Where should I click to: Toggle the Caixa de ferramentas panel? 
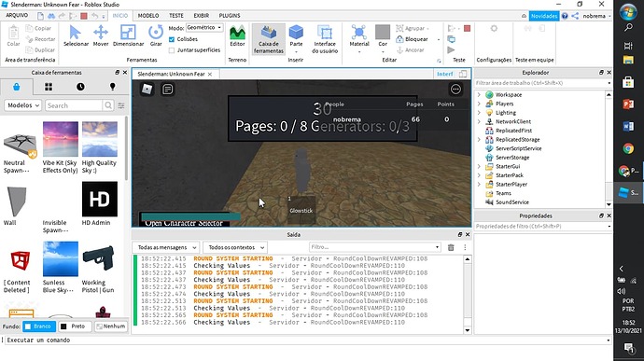[x=269, y=39]
